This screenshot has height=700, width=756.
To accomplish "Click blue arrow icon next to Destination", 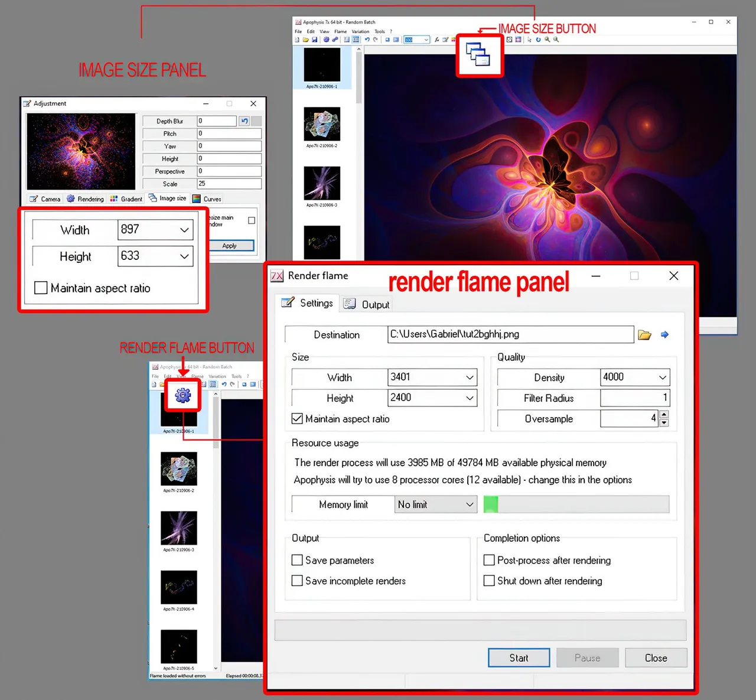I will click(x=664, y=335).
